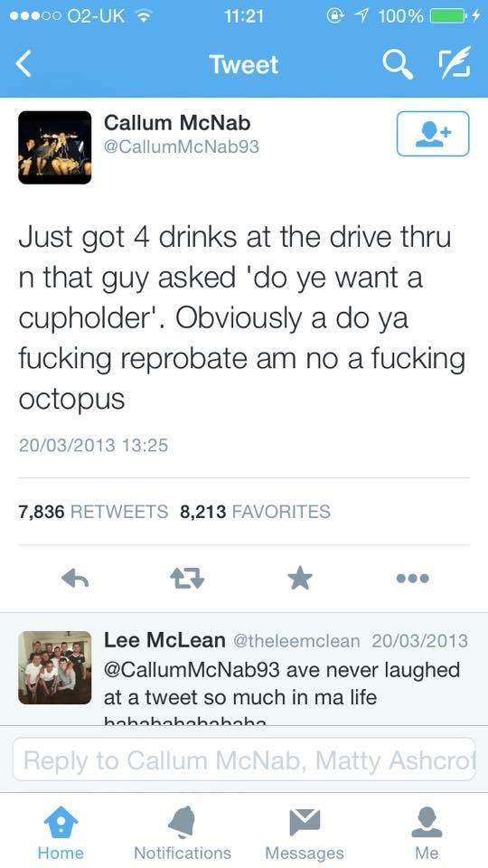Tap the Lee McLean name in the reply
Viewport: 488px width, 868px height.
coord(164,640)
